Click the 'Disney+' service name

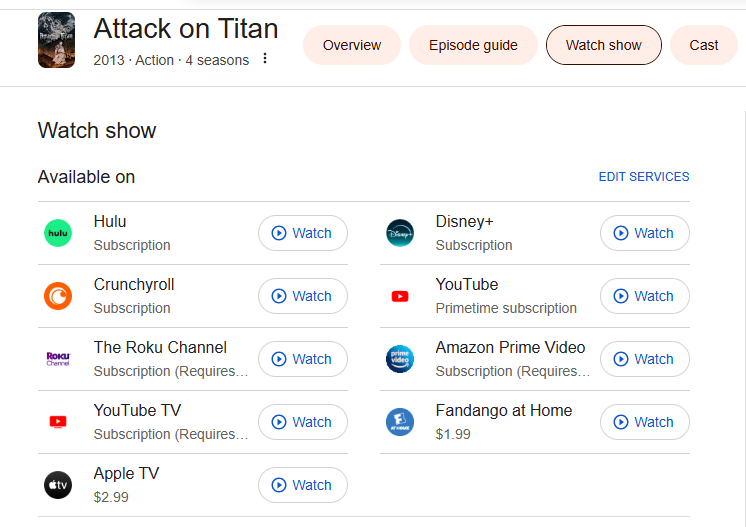[x=465, y=222]
